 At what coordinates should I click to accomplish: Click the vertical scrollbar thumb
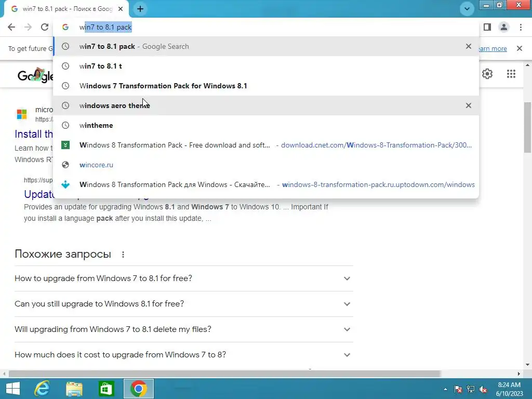[x=527, y=127]
